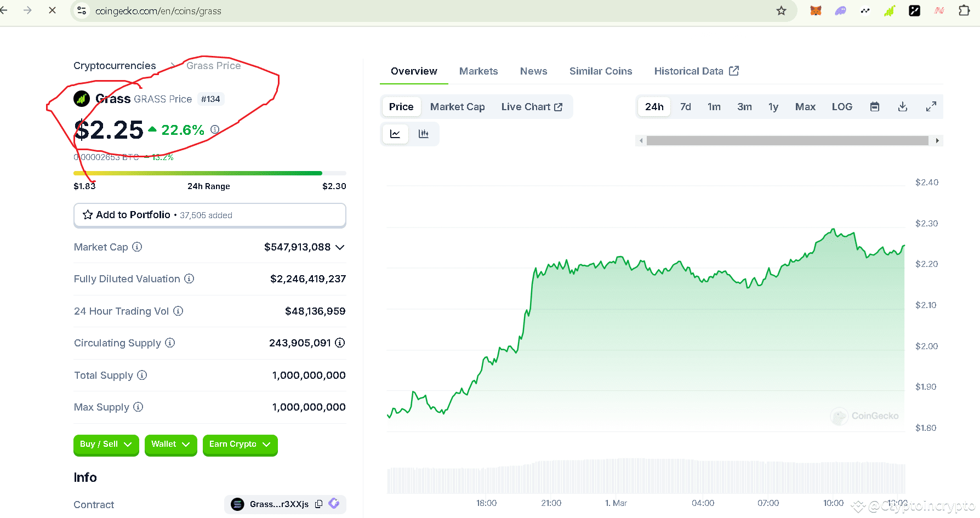
Task: Click the Total Supply info icon
Action: 142,375
